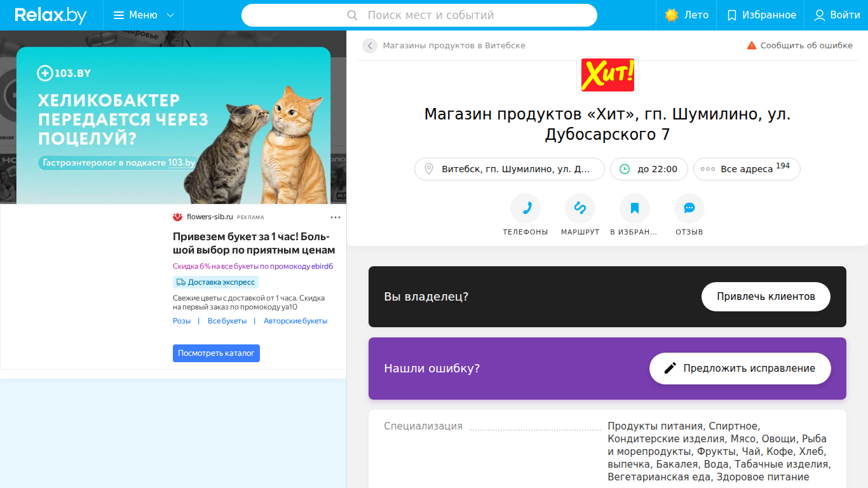
Task: Open the Лето seasonal section
Action: (686, 15)
